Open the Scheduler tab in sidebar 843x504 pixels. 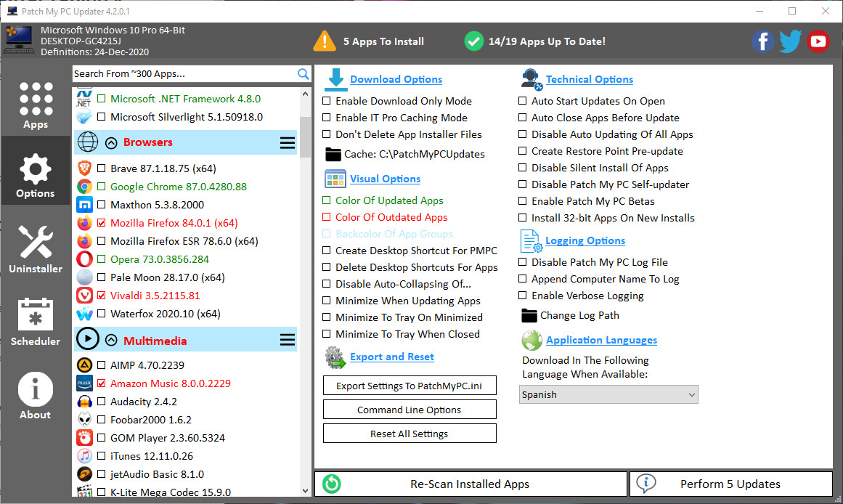click(36, 322)
